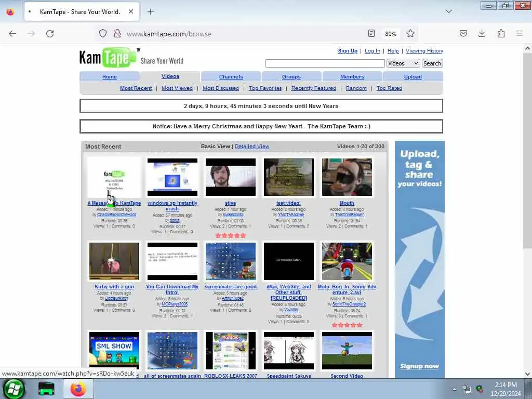Select Most Viewed sort link
532x399 pixels.
tap(177, 88)
